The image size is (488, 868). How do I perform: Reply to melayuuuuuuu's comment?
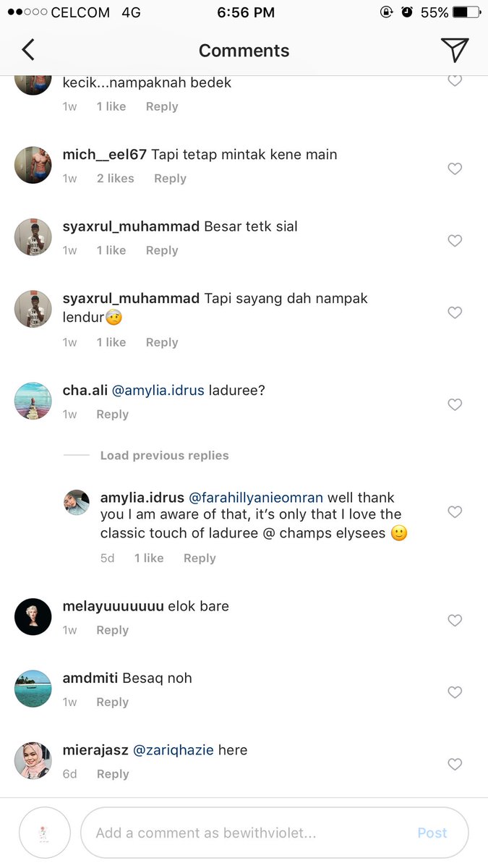coord(112,631)
